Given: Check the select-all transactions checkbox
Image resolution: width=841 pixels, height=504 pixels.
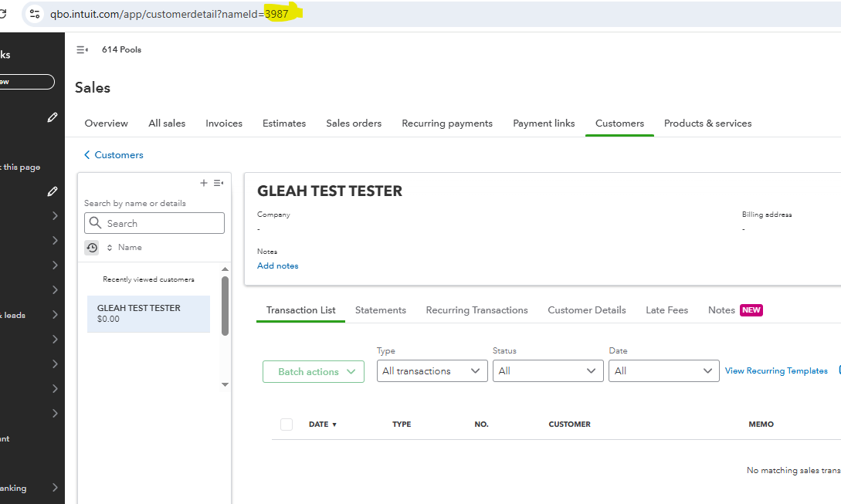Looking at the screenshot, I should [287, 425].
